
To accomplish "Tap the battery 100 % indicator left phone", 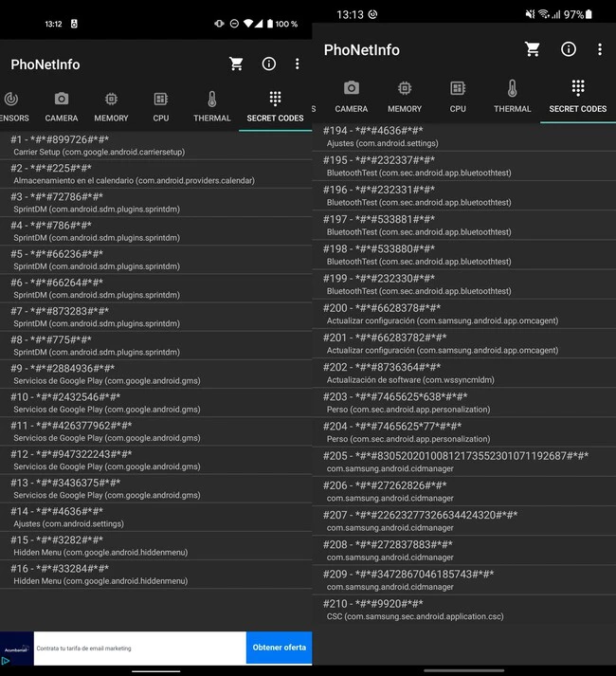I will tap(282, 24).
